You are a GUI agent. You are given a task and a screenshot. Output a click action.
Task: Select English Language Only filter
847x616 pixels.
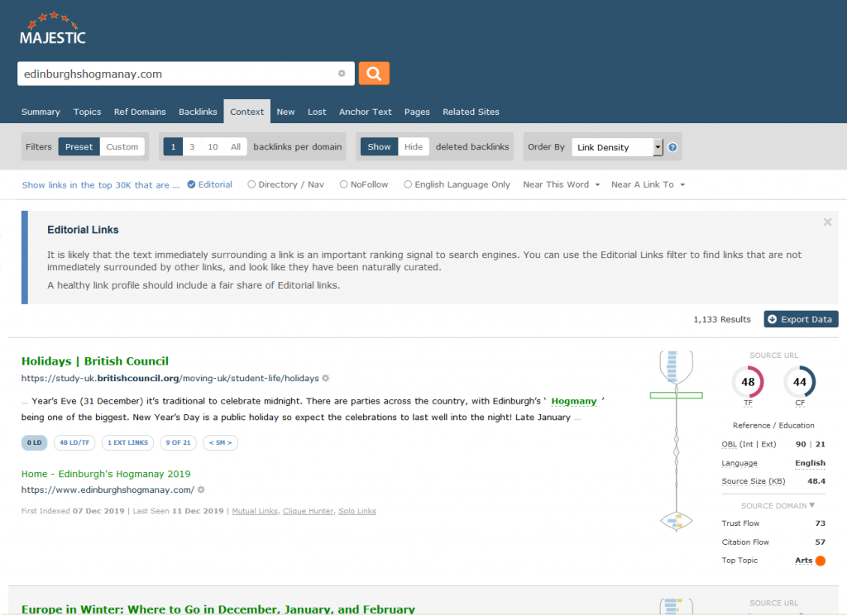point(457,184)
